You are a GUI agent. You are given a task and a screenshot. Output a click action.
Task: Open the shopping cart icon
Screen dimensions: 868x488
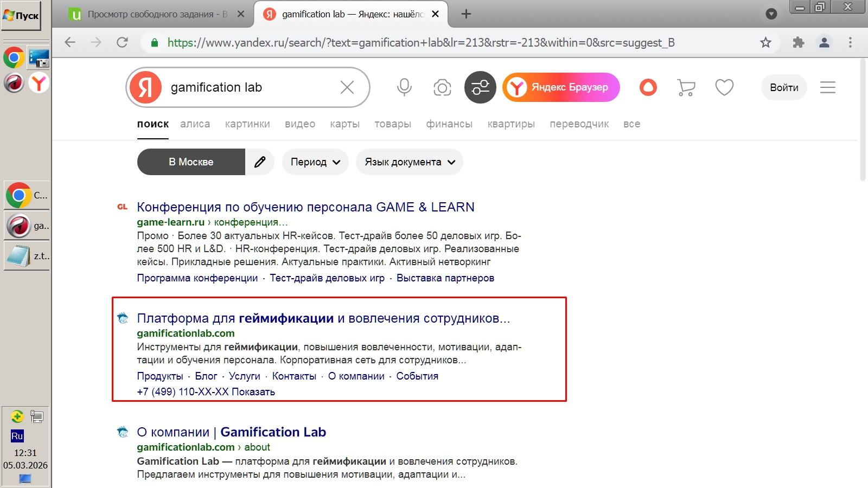point(686,87)
